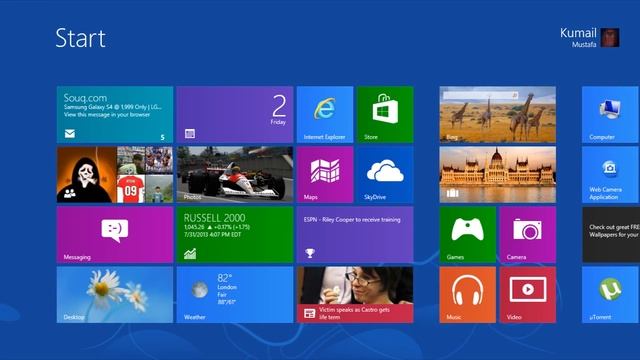Open the Xbox Games tile
The image size is (640, 360).
point(468,235)
